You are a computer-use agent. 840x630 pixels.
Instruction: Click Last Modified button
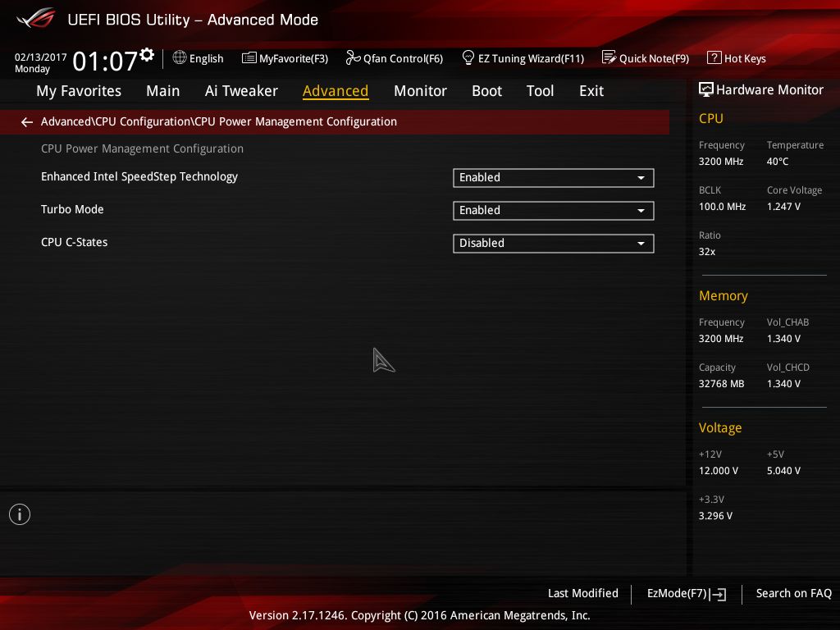click(583, 594)
